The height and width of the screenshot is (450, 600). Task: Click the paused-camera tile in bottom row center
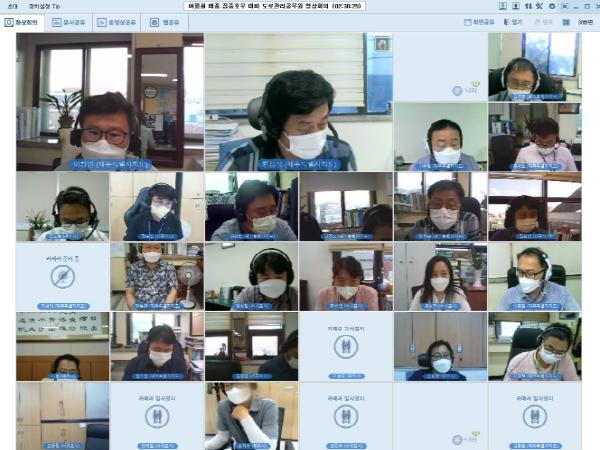[346, 416]
